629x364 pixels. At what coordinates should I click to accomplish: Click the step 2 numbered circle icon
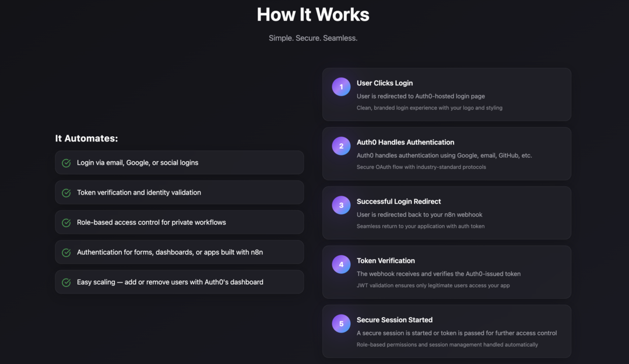(x=341, y=146)
